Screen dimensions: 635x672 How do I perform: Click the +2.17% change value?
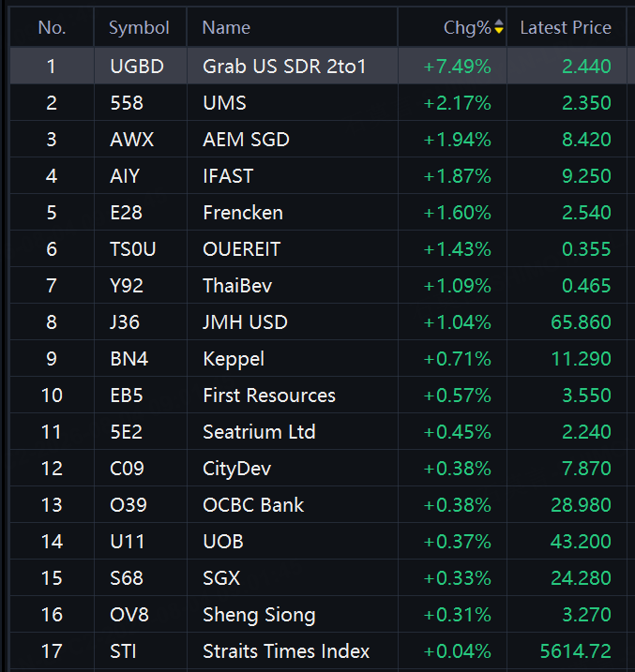coord(457,103)
